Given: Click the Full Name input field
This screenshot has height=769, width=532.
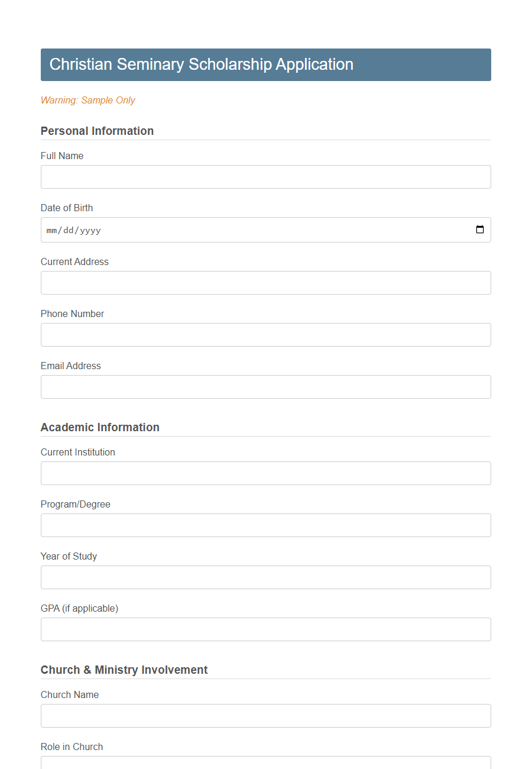Looking at the screenshot, I should (x=265, y=176).
